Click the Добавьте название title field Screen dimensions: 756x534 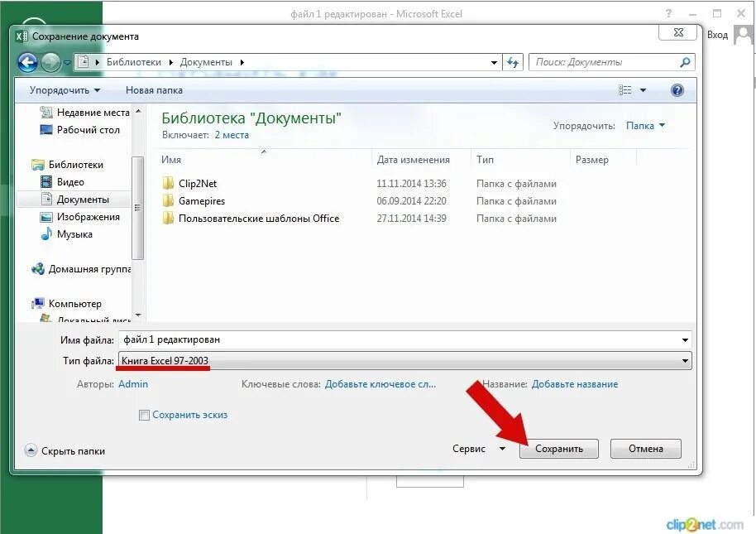(x=575, y=384)
